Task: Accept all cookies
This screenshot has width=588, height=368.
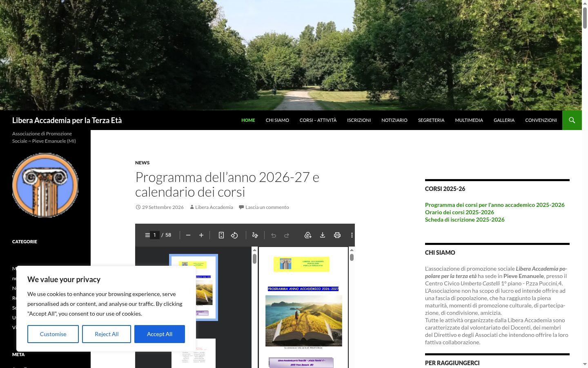Action: (160, 334)
